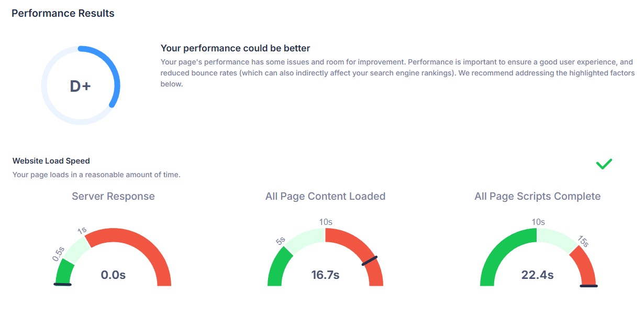This screenshot has height=313, width=644.
Task: Click the green checkmark icon
Action: 604,164
